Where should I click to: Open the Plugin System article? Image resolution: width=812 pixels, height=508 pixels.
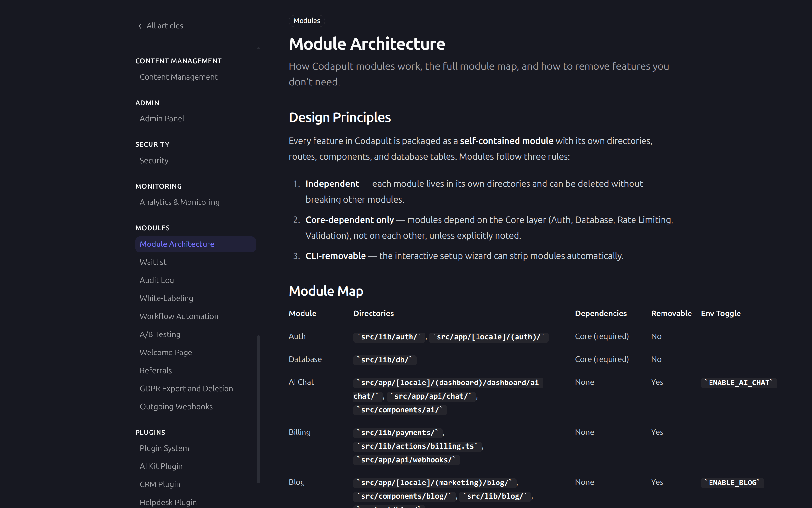[x=164, y=448]
